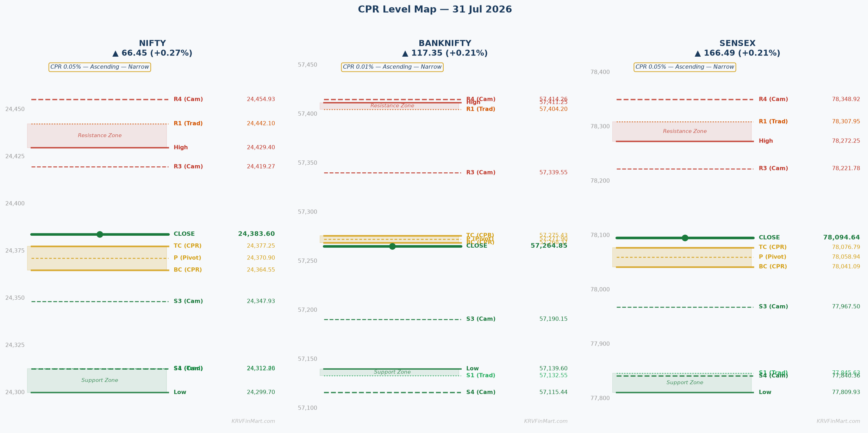This screenshot has width=868, height=433.
Task: Click the SENSEX Low value 77,809.93
Action: pos(846,392)
